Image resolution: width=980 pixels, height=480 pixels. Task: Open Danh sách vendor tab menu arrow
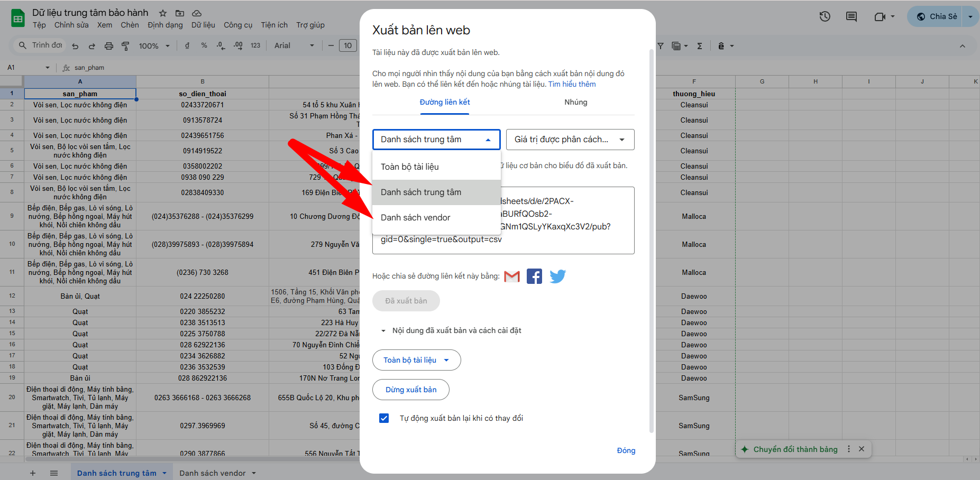tap(254, 473)
